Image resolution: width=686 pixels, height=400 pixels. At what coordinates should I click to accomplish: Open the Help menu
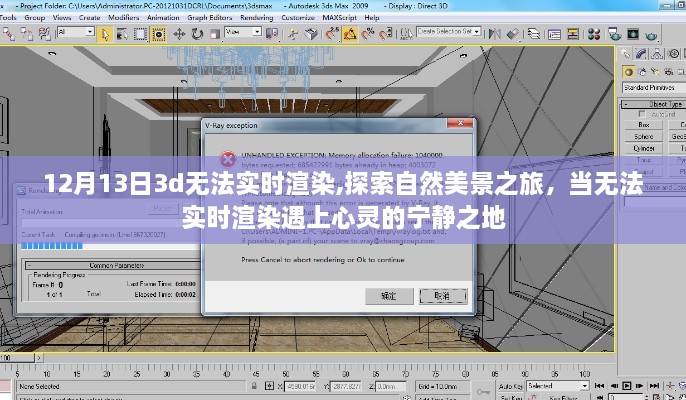click(x=372, y=18)
